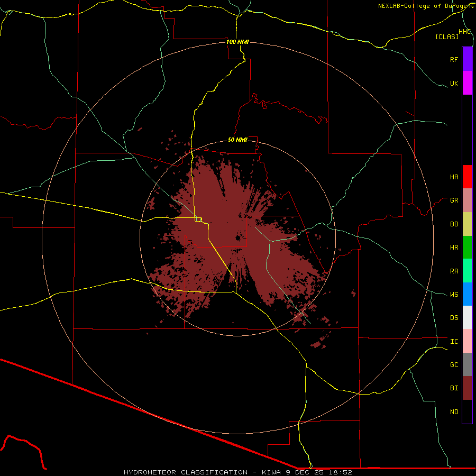This screenshot has width=476, height=476.
Task: Click the 18:52 timestamp
Action: (x=340, y=472)
